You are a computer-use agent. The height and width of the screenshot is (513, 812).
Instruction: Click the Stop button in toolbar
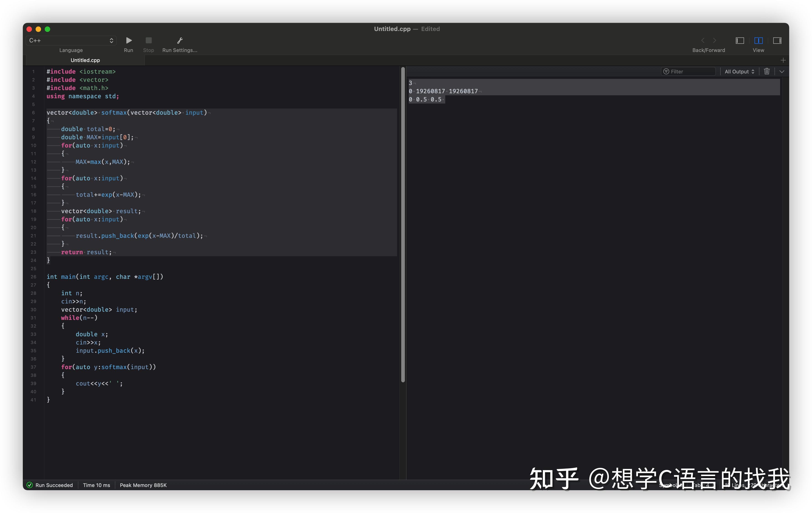(x=148, y=40)
